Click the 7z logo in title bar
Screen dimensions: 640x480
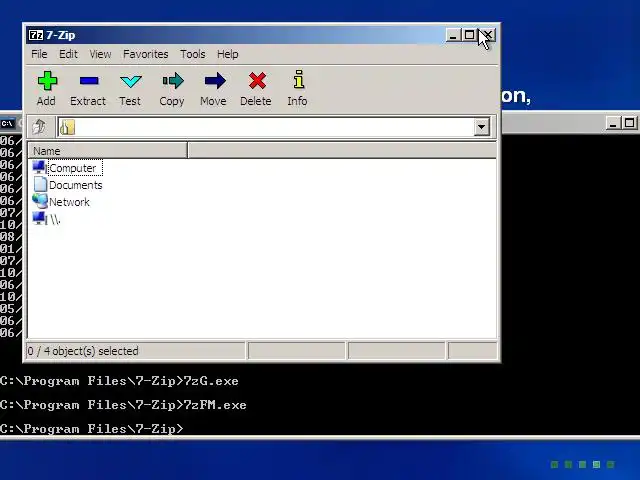tap(36, 35)
